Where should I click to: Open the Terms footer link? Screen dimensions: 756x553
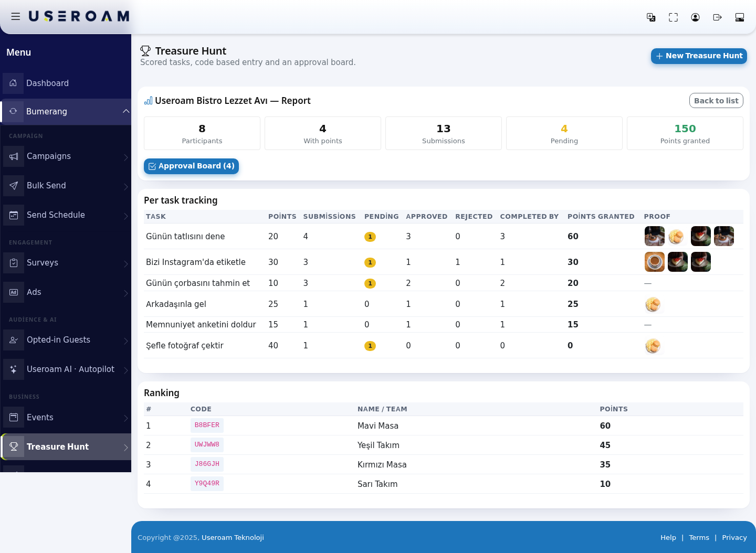(699, 538)
